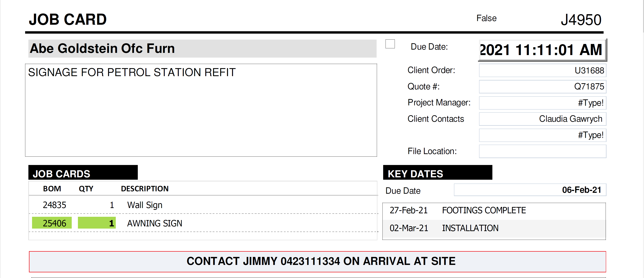Viewport: 644px width, 278px height.
Task: Click the green quantity cell for AWNING SIGN
Action: pyautogui.click(x=97, y=223)
